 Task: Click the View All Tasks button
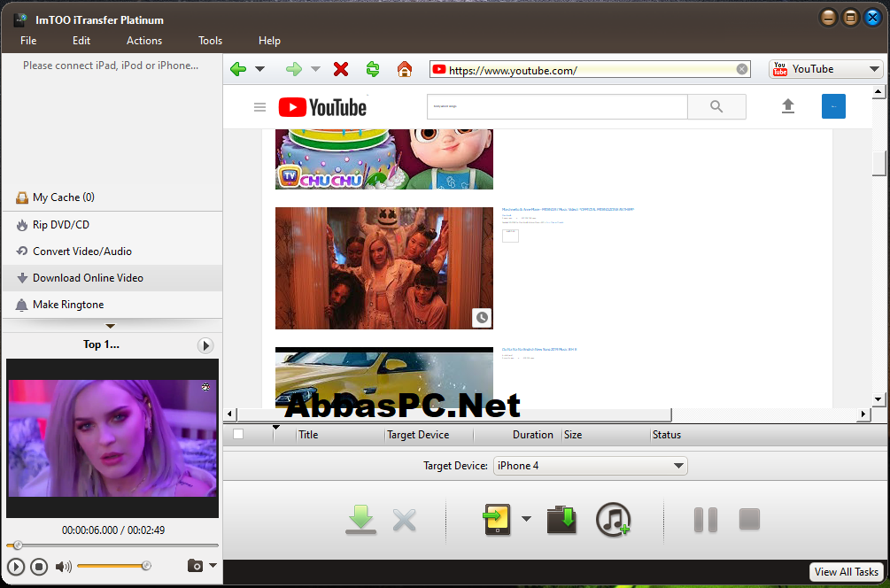coord(847,572)
